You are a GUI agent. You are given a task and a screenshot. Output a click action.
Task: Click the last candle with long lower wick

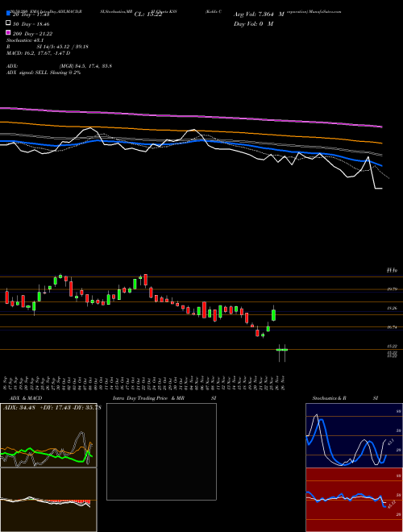285,353
